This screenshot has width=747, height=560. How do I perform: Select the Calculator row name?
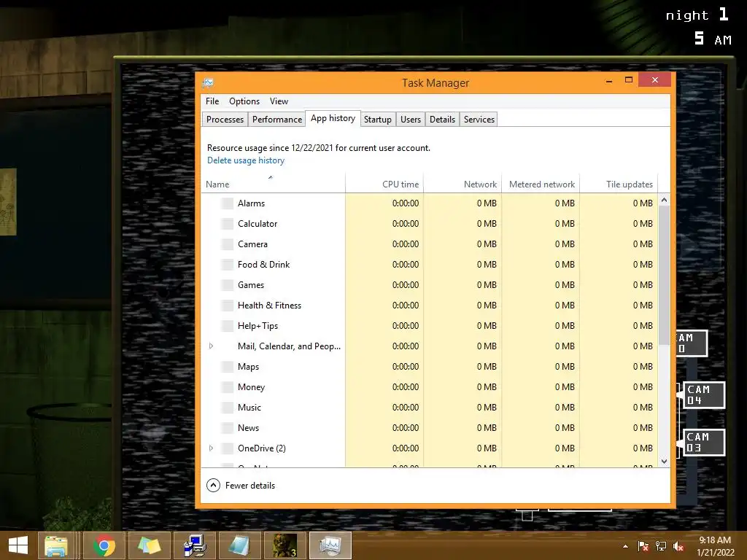point(258,224)
